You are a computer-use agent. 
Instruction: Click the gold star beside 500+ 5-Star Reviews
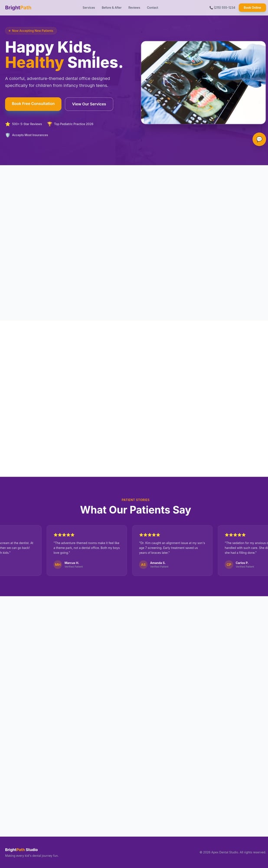(x=8, y=124)
